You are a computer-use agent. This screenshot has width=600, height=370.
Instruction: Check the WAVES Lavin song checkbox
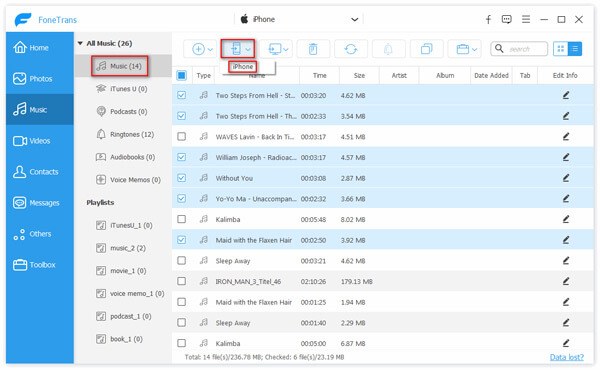tap(182, 137)
